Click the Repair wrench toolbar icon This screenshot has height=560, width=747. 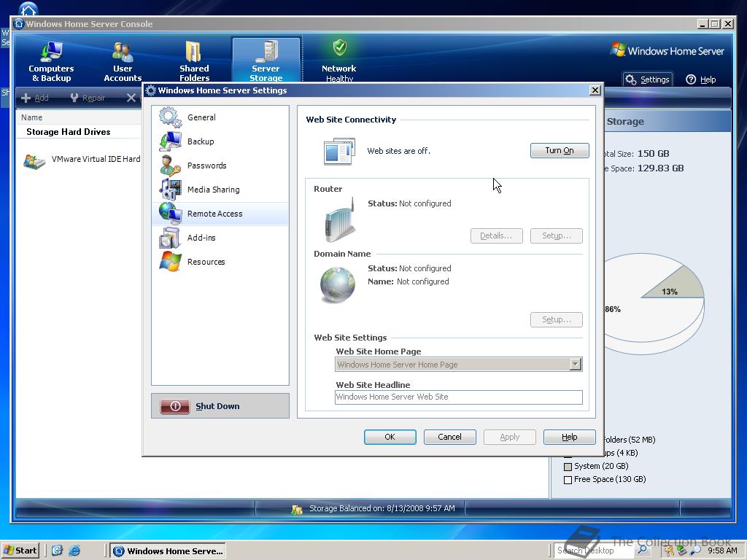click(x=74, y=98)
